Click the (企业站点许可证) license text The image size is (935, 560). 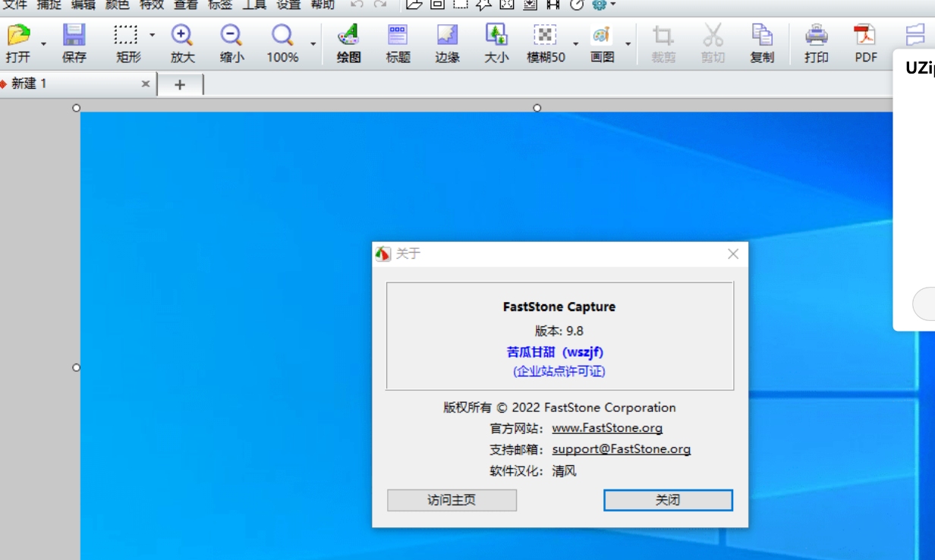coord(559,371)
